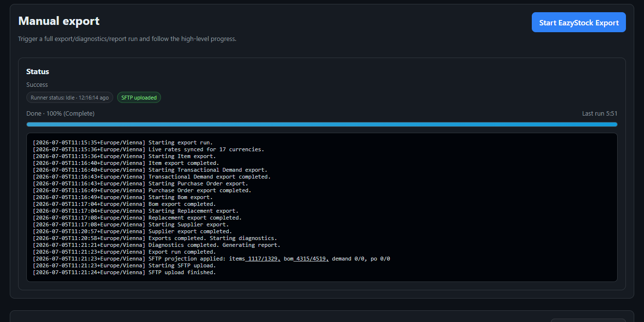Click the Done · 100% (Complete) label
This screenshot has width=644, height=322.
click(x=60, y=113)
